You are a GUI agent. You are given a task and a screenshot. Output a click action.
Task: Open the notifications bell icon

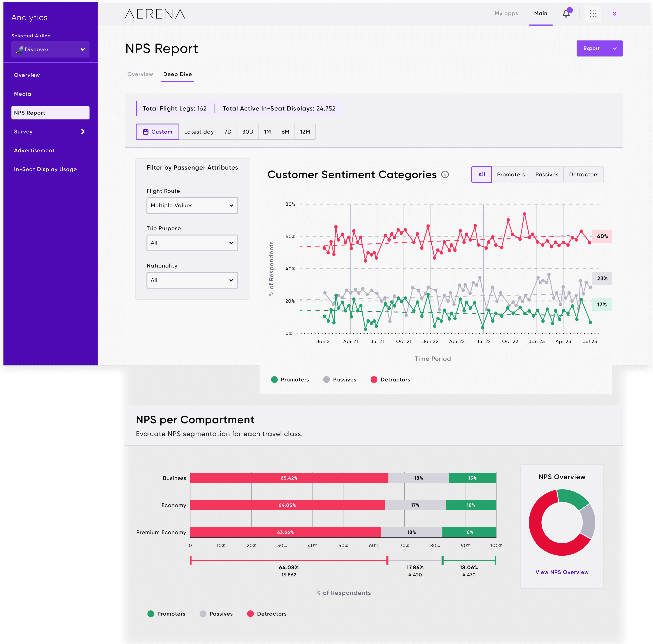(x=566, y=14)
